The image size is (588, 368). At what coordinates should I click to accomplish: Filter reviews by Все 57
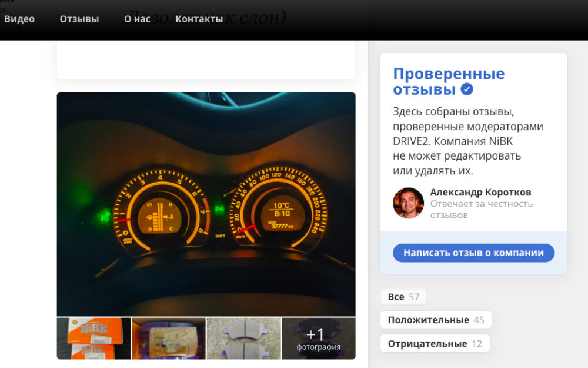[x=403, y=297]
